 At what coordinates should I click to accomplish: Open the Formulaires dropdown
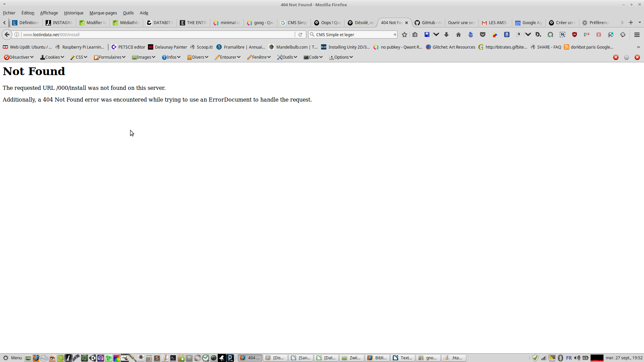pyautogui.click(x=110, y=57)
